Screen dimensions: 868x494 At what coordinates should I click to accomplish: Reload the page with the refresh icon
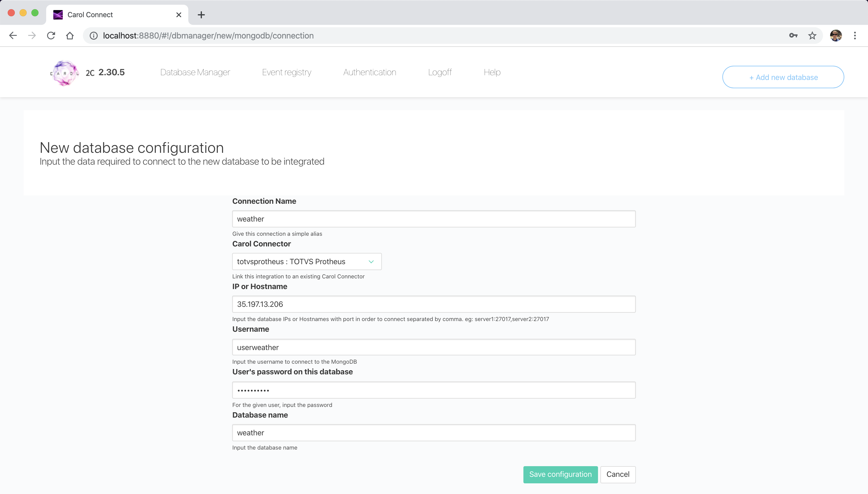[x=51, y=36]
